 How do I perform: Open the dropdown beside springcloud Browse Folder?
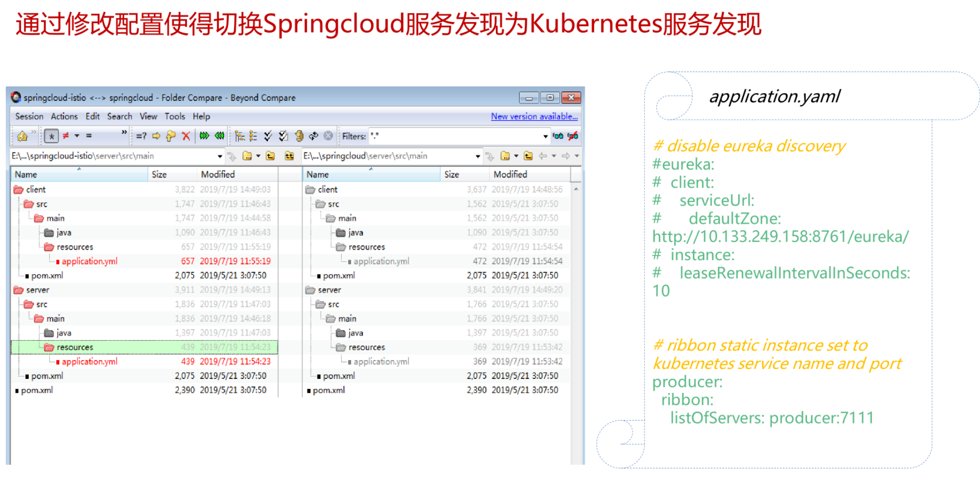point(516,156)
